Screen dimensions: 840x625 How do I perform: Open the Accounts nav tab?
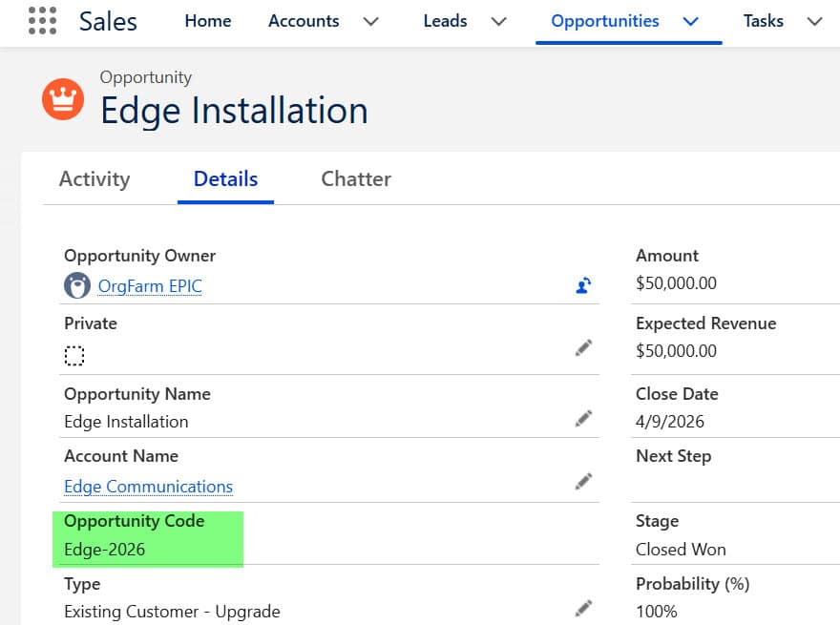(x=304, y=21)
